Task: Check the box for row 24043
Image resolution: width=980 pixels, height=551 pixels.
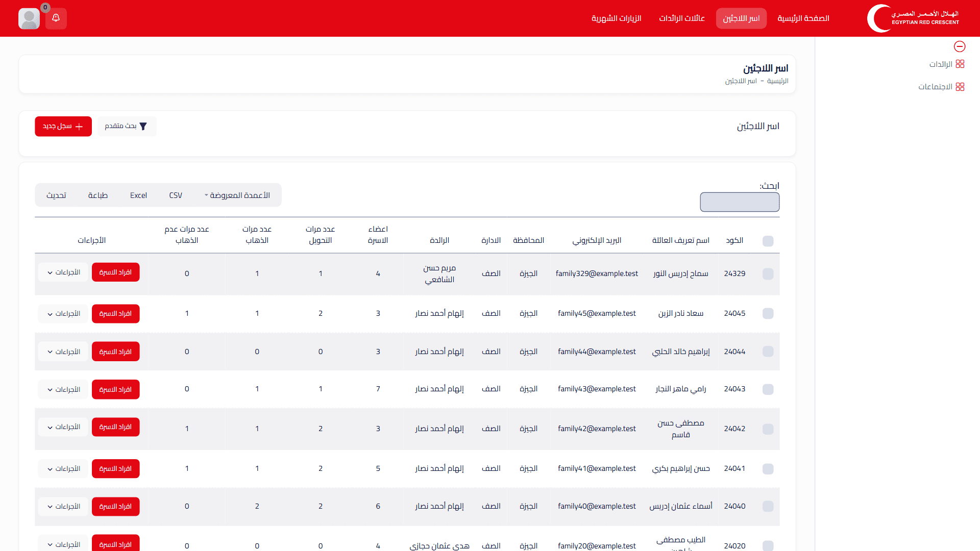Action: click(x=768, y=389)
